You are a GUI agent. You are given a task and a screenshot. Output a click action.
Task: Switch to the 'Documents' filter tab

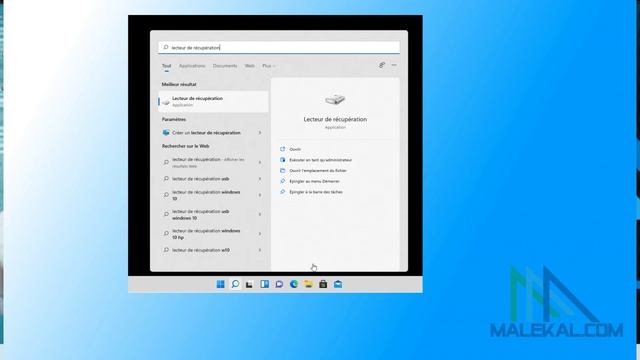click(x=225, y=66)
